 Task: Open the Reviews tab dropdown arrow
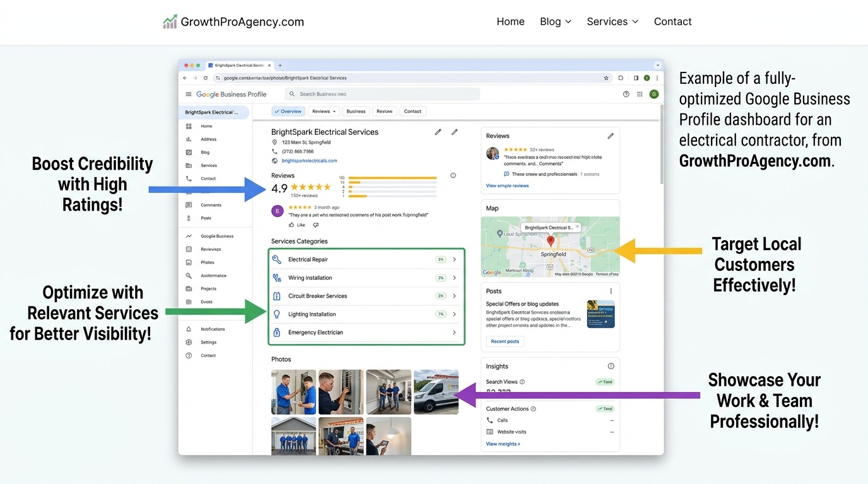(x=334, y=112)
